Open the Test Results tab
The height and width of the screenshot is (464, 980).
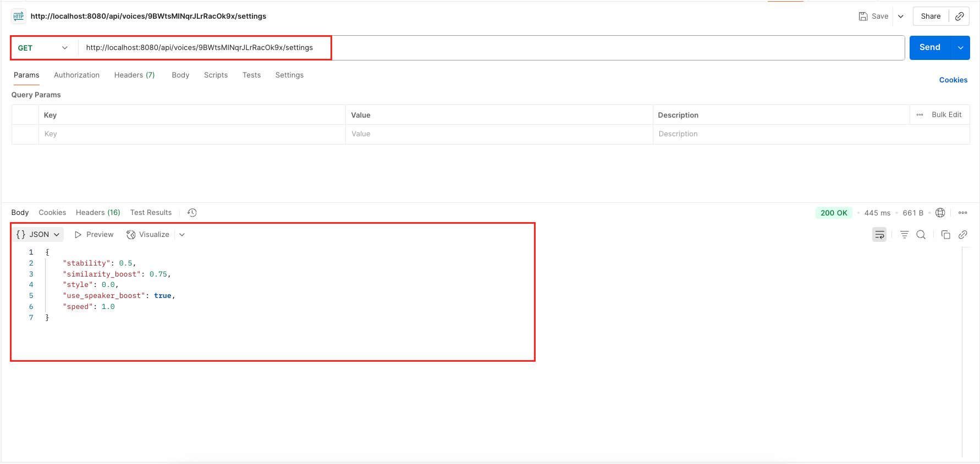click(151, 213)
